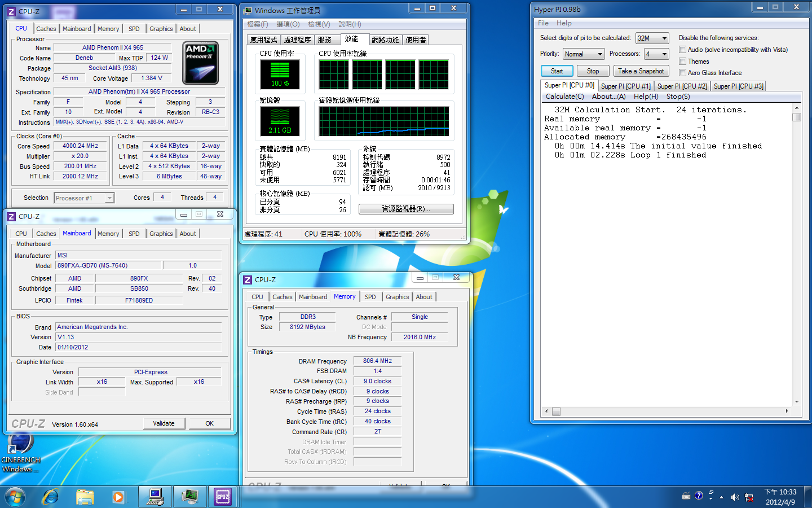Open Hyper PI File menu

(543, 23)
